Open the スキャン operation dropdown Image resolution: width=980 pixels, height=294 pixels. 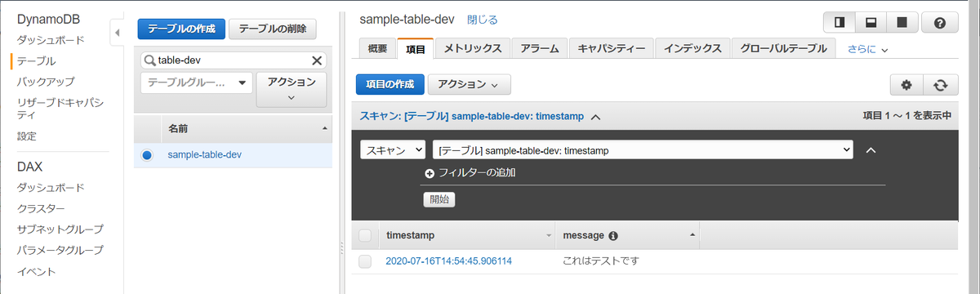393,150
